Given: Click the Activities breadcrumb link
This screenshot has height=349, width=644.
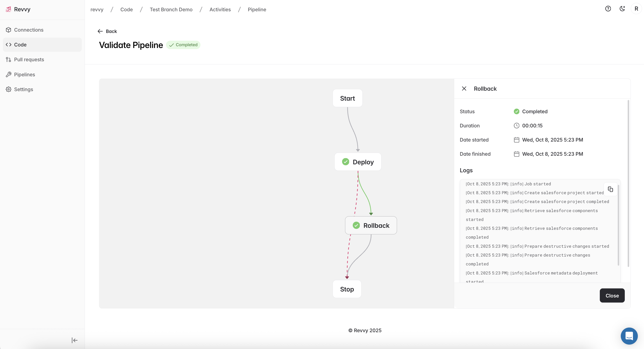Looking at the screenshot, I should (x=220, y=10).
